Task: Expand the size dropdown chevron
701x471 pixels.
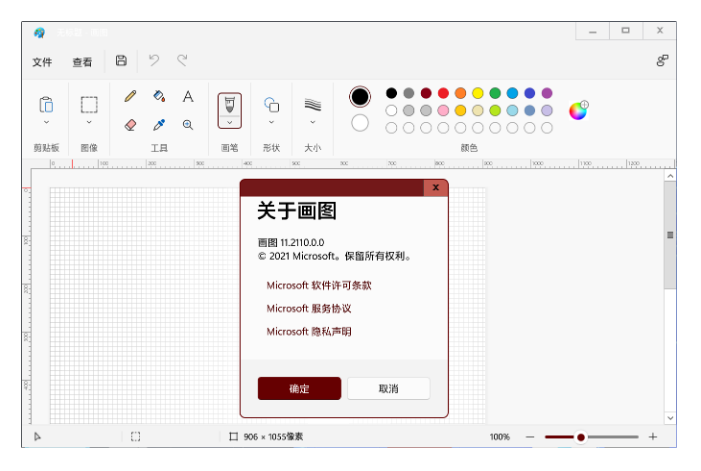Action: click(312, 122)
